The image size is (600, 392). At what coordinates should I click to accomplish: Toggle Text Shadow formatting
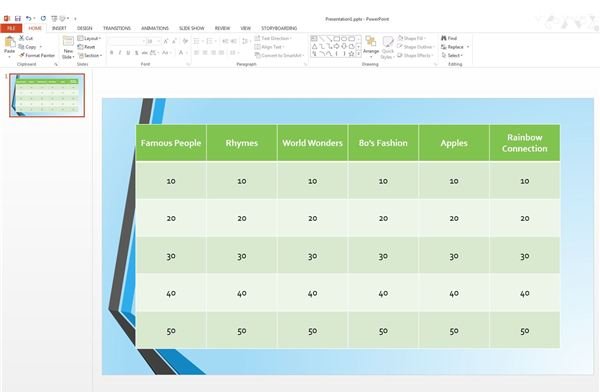coord(137,52)
